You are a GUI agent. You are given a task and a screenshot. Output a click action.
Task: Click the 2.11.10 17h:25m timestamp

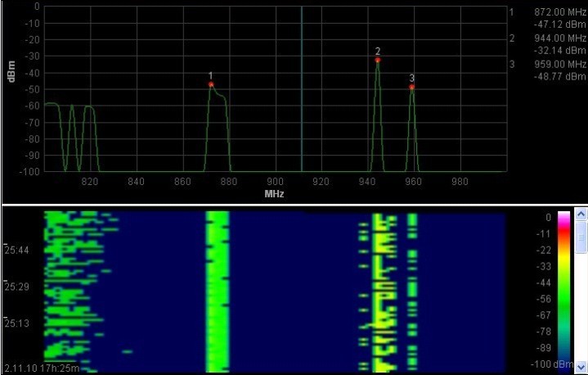pos(42,368)
